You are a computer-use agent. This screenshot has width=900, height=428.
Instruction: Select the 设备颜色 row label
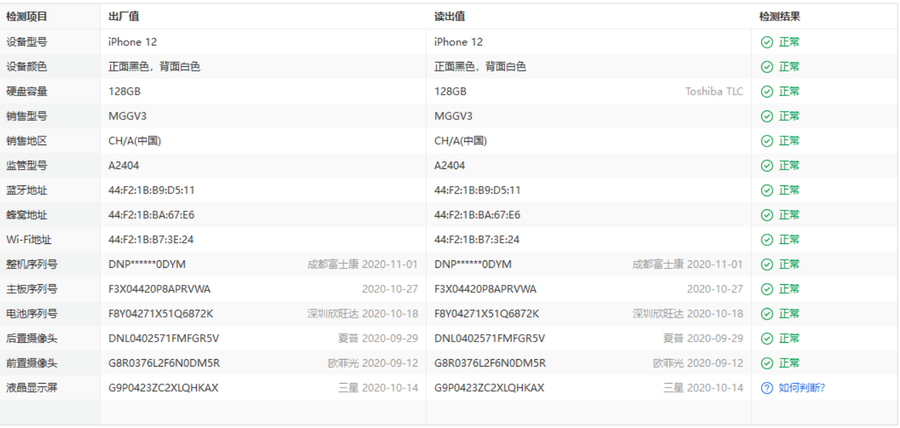(27, 67)
